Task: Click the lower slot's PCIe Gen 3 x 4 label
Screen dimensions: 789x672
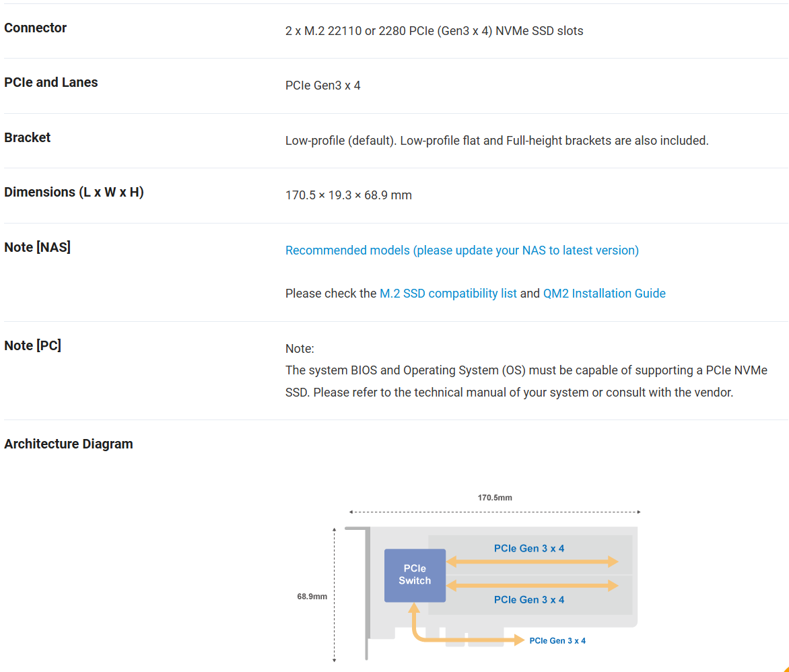Action: point(529,600)
